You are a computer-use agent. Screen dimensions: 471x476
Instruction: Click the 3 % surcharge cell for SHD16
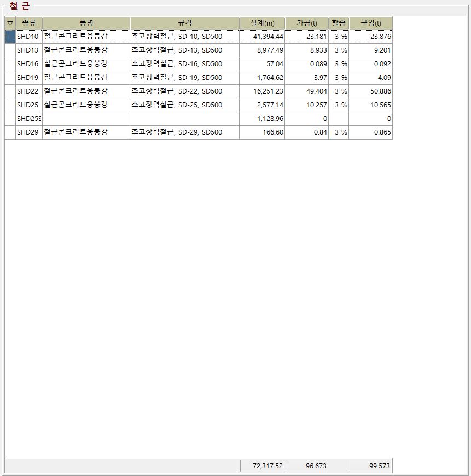339,64
